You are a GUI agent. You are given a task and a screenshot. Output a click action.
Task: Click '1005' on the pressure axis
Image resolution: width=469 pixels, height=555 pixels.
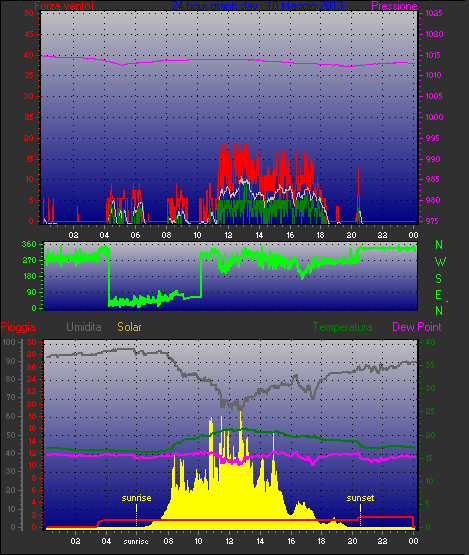point(434,96)
